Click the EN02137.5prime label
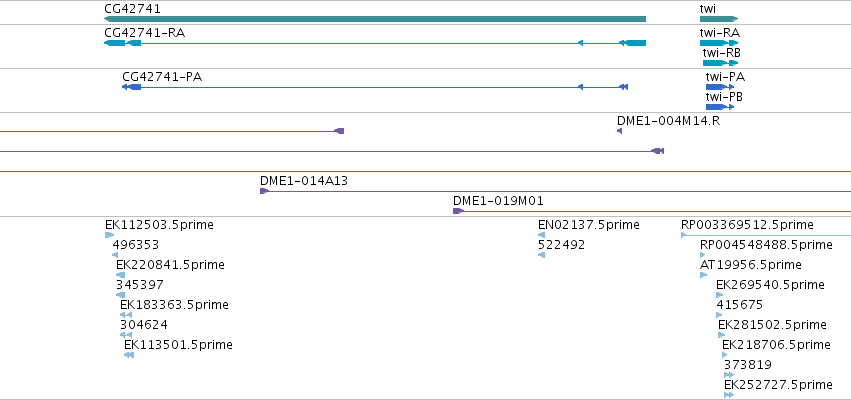The height and width of the screenshot is (400, 851). point(589,225)
